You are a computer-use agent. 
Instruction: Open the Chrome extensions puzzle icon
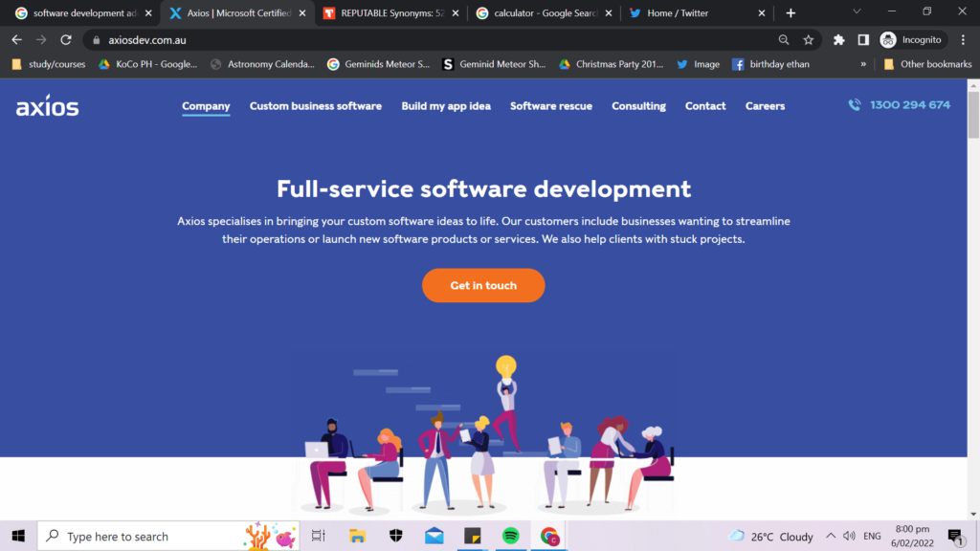[839, 40]
